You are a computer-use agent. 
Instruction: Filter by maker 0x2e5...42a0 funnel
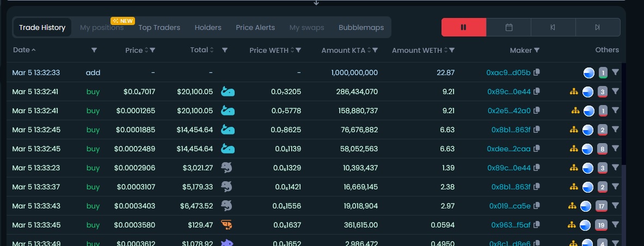615,110
